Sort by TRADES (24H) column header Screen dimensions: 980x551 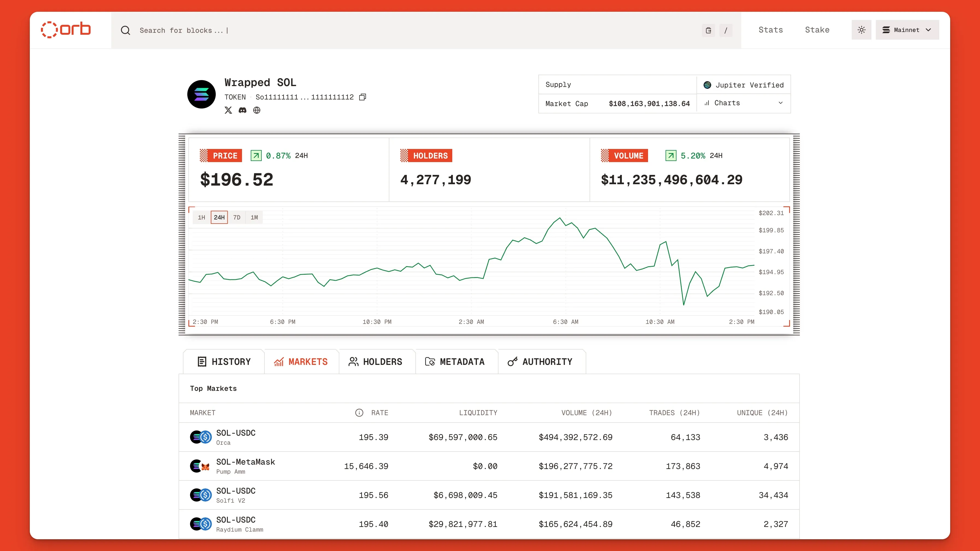(x=675, y=413)
